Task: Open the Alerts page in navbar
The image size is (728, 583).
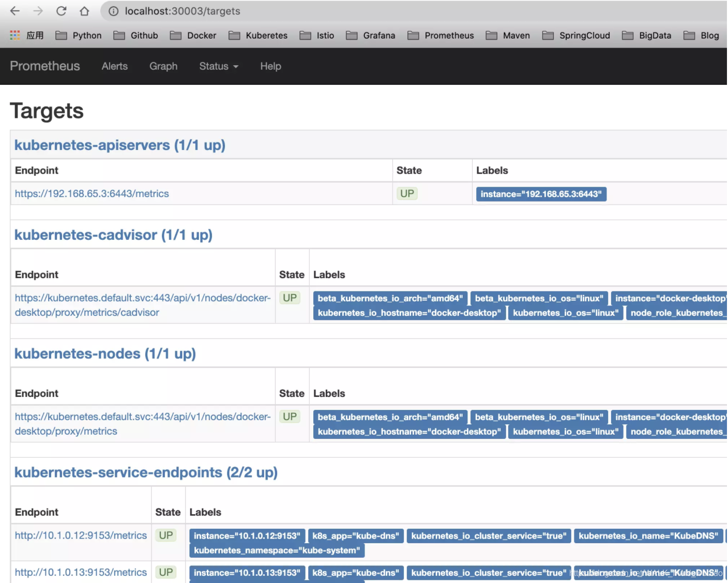Action: [115, 66]
